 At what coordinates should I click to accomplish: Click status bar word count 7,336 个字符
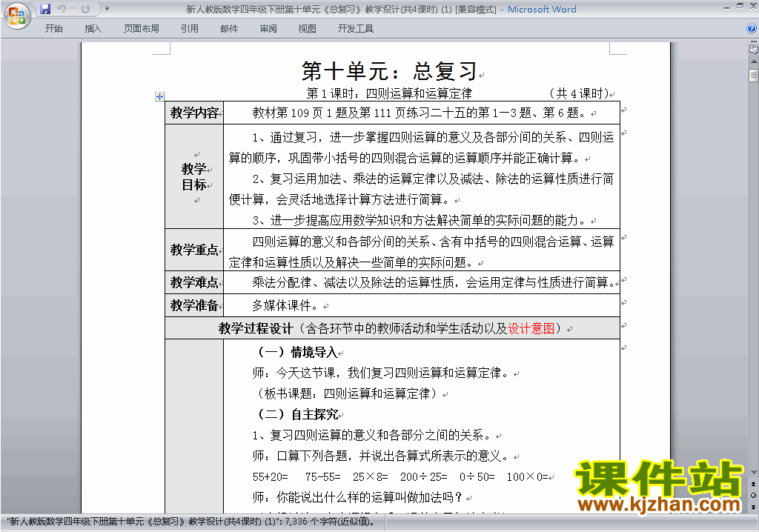[329, 522]
